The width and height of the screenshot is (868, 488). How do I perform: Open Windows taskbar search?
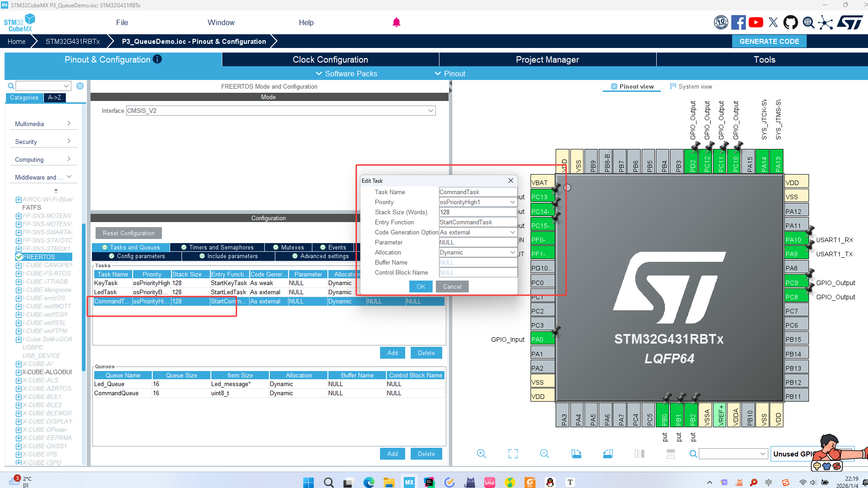(328, 482)
